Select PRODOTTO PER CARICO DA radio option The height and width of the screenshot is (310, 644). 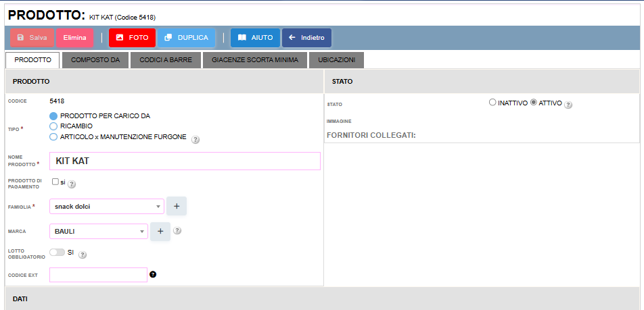pos(53,116)
